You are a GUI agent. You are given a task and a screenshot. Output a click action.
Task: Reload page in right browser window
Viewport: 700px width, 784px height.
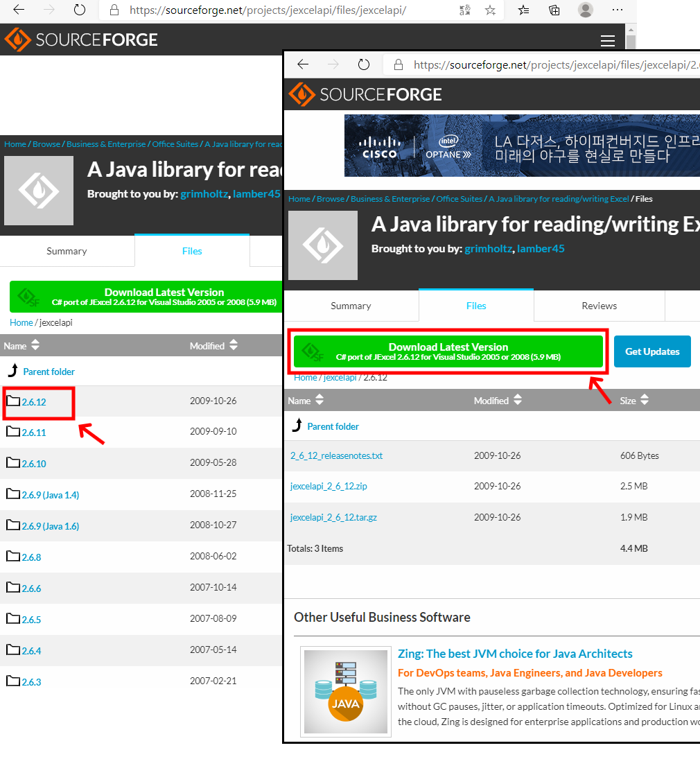(363, 64)
